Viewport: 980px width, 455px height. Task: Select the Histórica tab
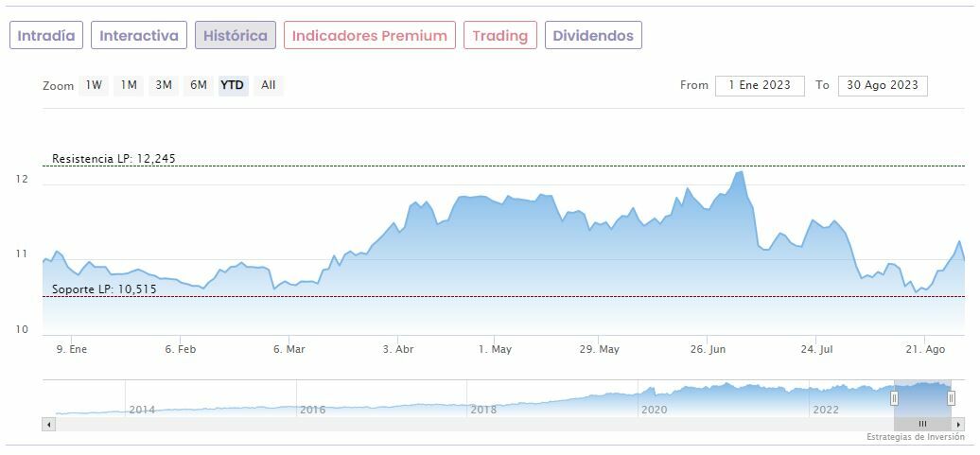(x=236, y=36)
